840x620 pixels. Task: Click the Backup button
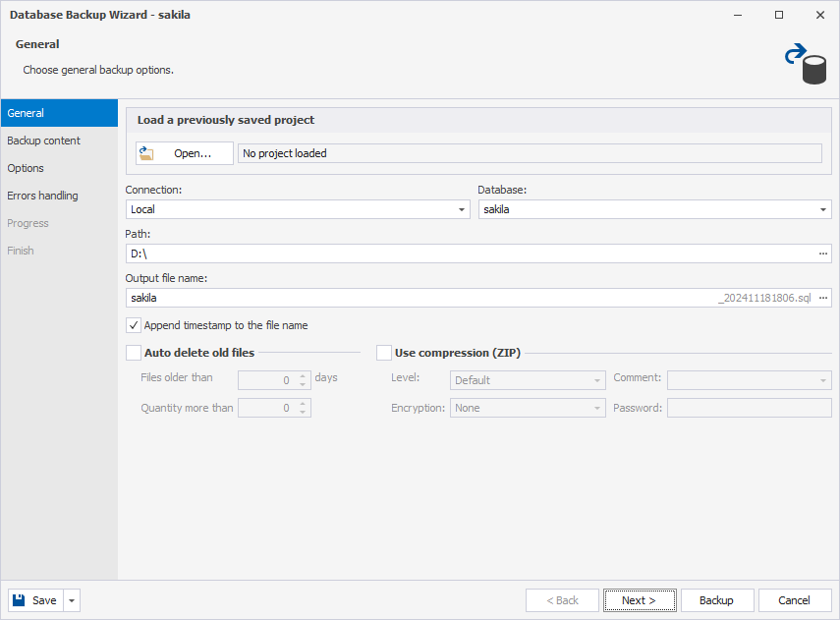(717, 600)
